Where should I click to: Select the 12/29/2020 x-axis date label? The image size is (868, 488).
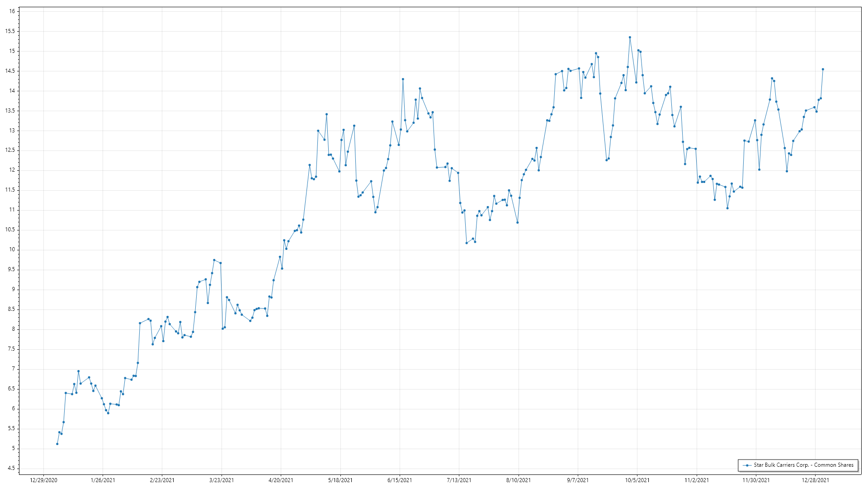(43, 480)
